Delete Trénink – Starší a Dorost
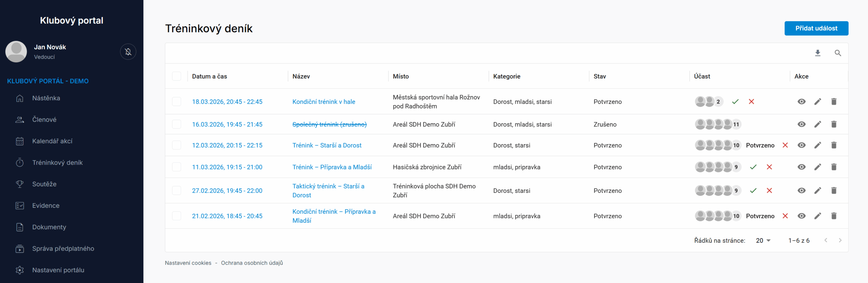Image resolution: width=868 pixels, height=283 pixels. [834, 145]
